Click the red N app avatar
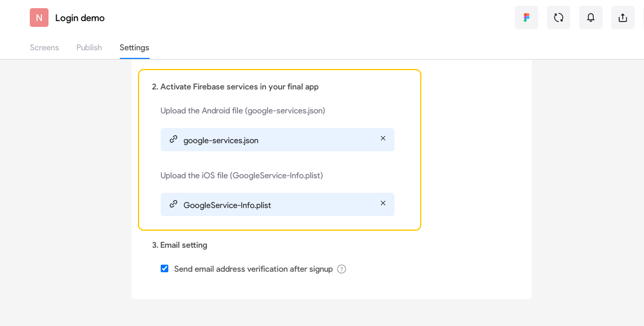 (x=39, y=18)
